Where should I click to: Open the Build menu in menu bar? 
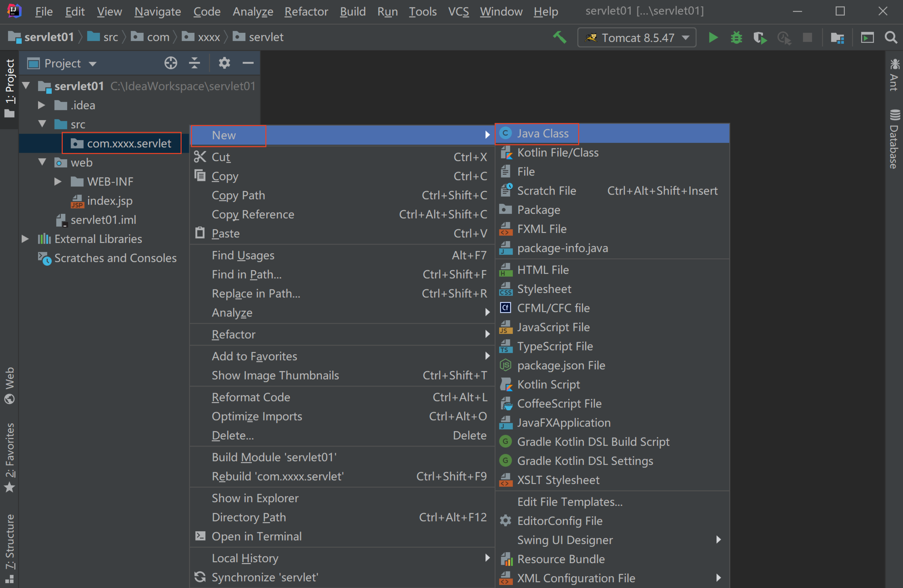pyautogui.click(x=352, y=11)
